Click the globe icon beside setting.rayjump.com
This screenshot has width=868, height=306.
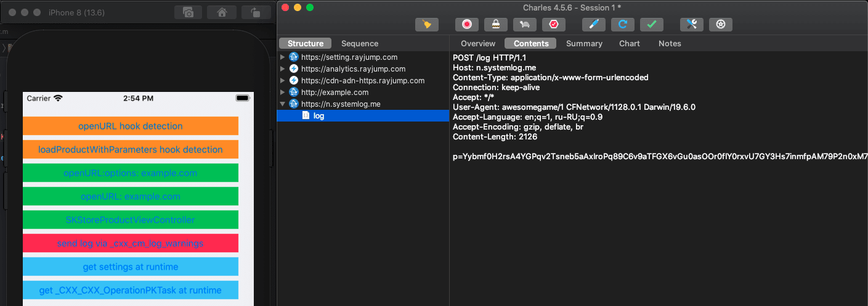tap(294, 57)
